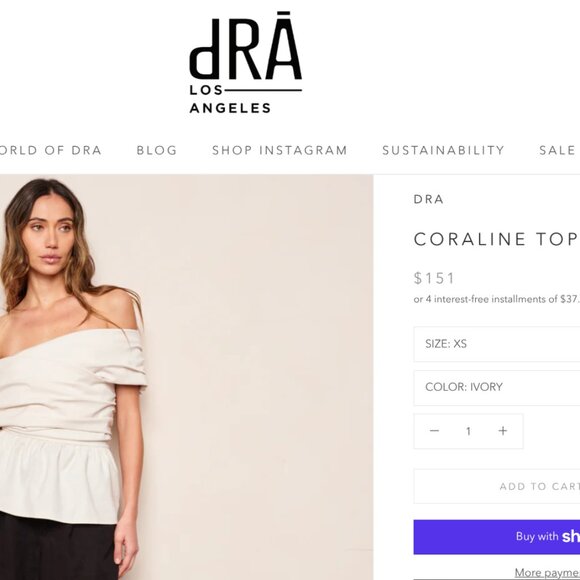The image size is (580, 580).
Task: Open More payment options link
Action: (x=547, y=573)
